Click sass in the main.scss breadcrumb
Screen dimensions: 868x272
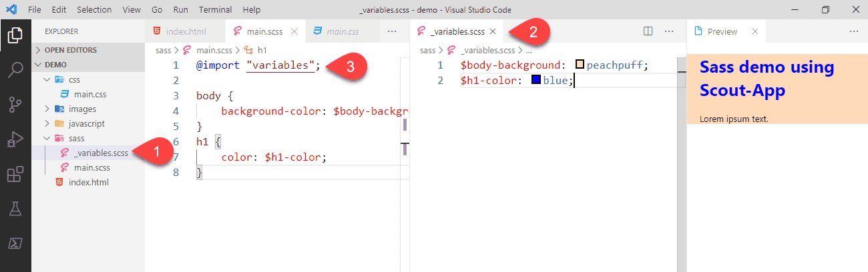click(163, 50)
